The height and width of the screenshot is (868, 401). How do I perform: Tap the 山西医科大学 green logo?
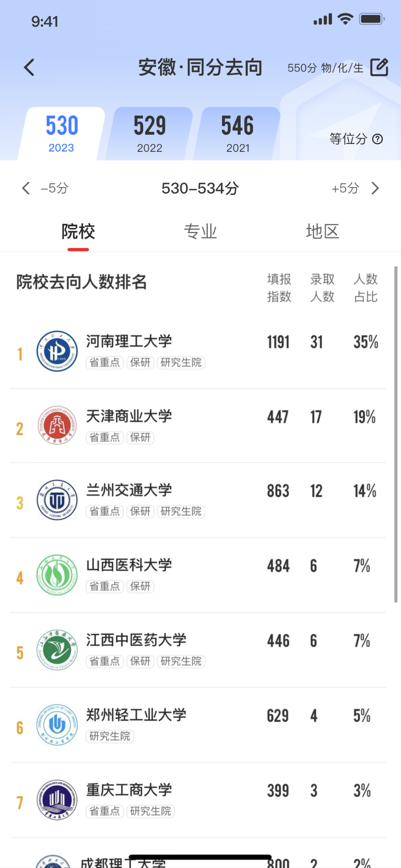57,575
